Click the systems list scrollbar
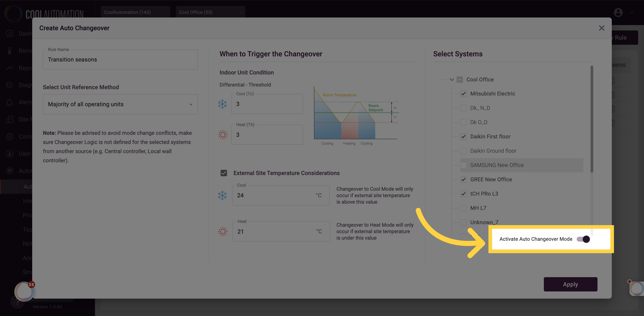 (x=592, y=119)
